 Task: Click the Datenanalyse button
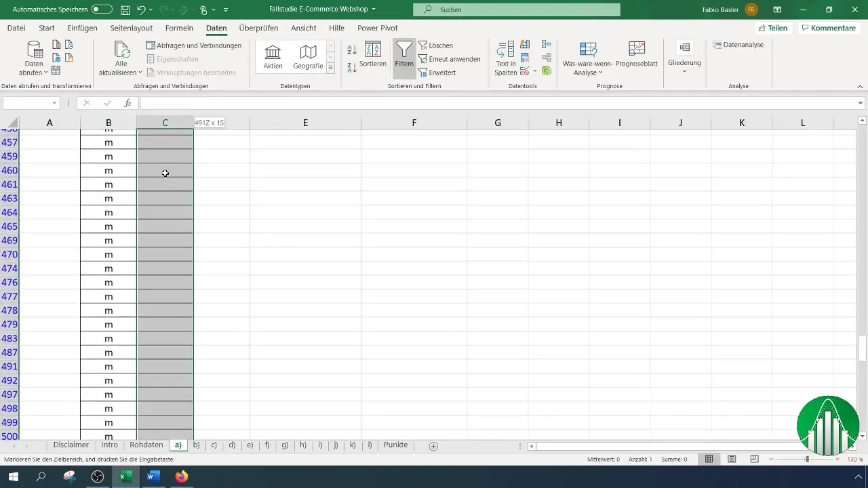point(738,45)
